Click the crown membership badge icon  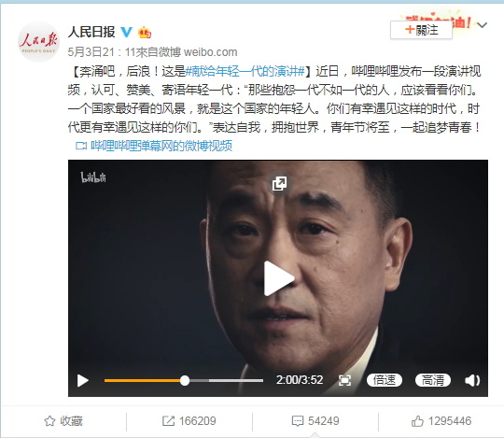(x=145, y=33)
